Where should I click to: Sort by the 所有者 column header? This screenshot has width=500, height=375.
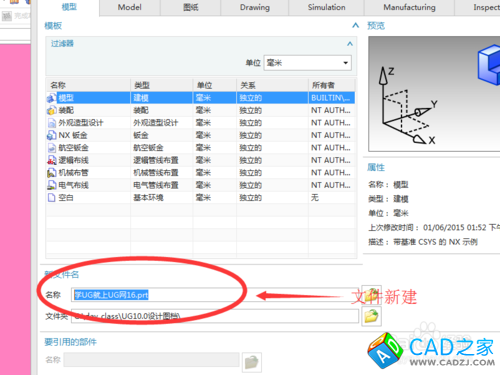tap(332, 85)
